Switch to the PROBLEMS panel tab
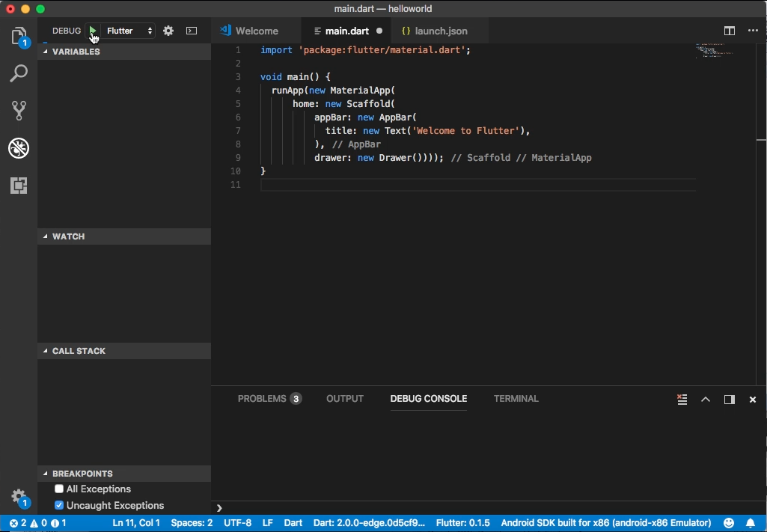This screenshot has width=767, height=532. (269, 399)
